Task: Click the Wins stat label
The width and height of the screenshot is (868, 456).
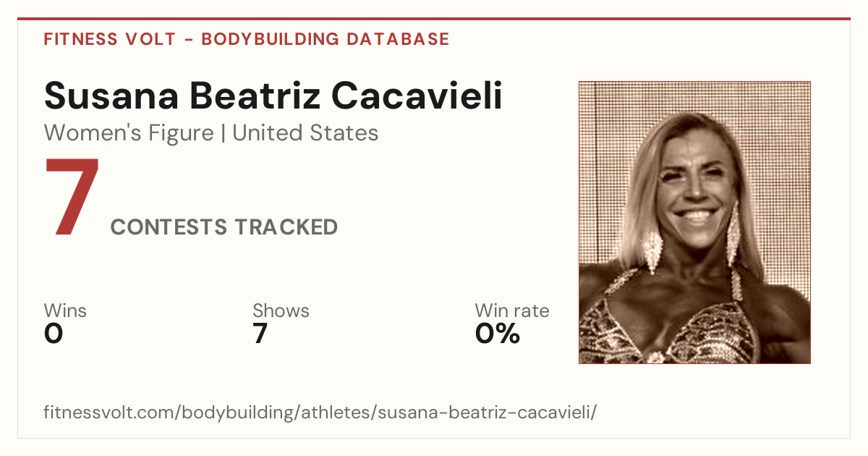Action: click(65, 311)
